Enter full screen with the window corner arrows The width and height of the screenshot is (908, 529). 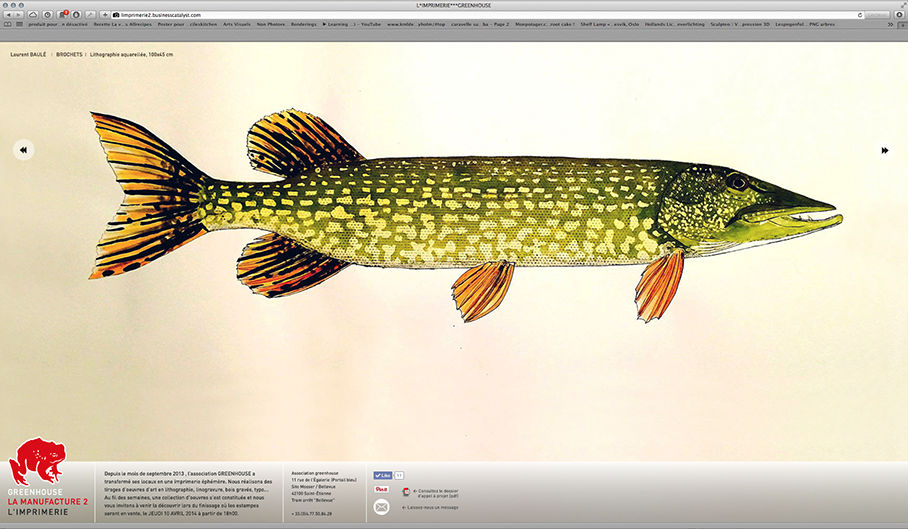click(902, 5)
